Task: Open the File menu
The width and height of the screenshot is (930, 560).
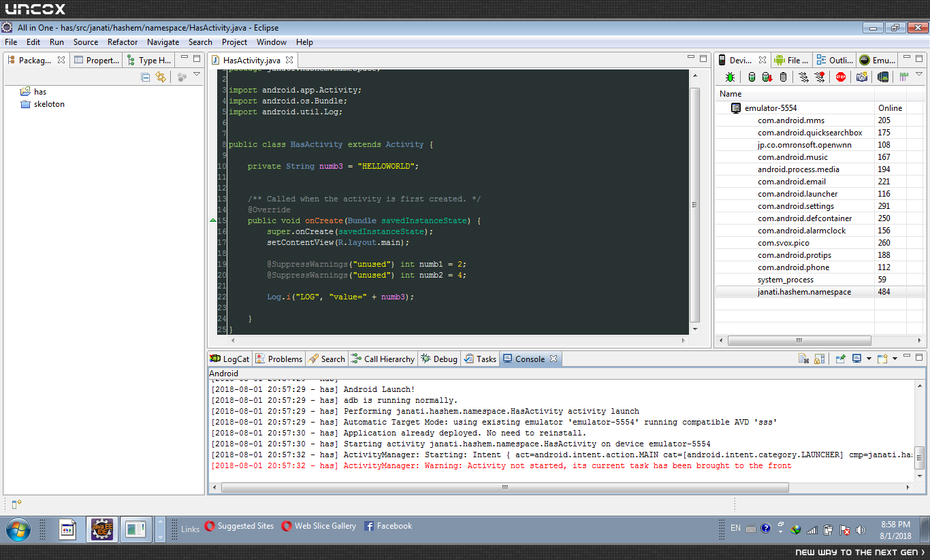Action: (x=11, y=42)
